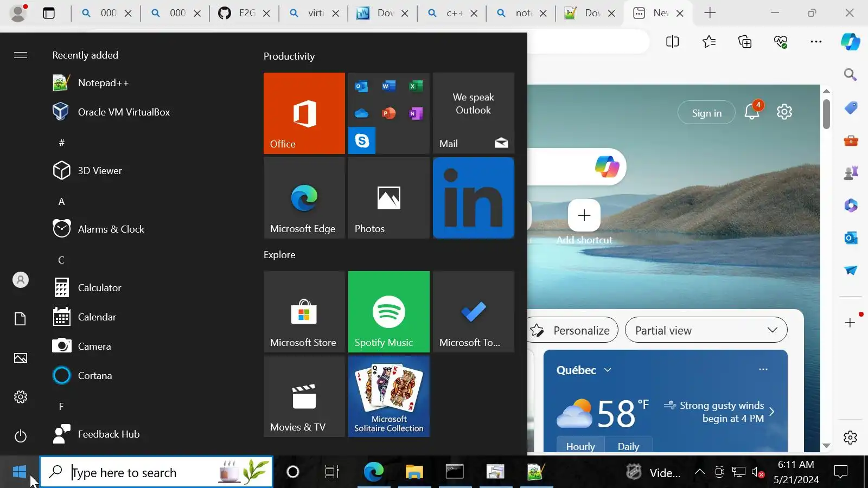Click Sign in on the new tab page
Screen dimensions: 868x488
pos(707,113)
